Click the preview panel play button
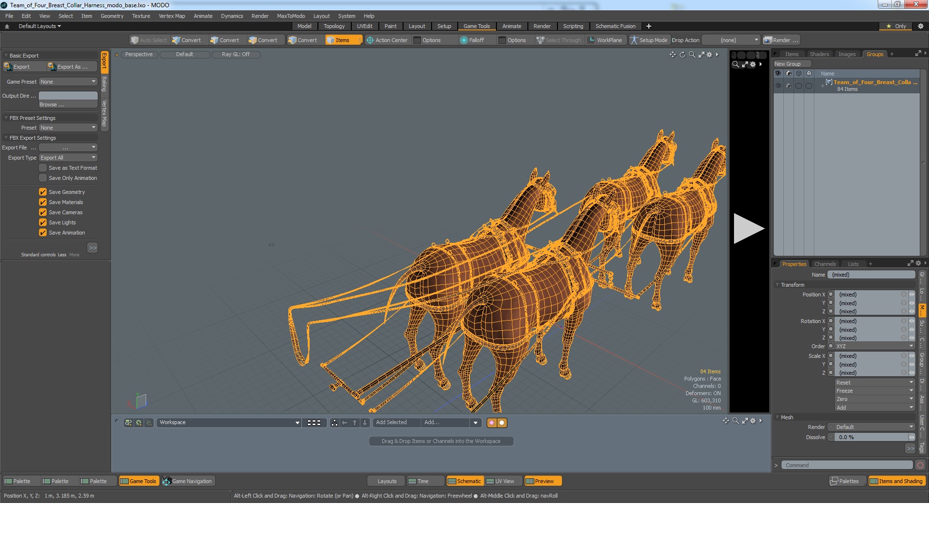 749,228
